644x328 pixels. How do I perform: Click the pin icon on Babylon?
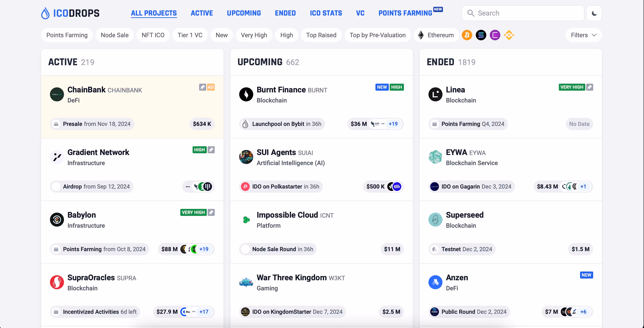(211, 212)
